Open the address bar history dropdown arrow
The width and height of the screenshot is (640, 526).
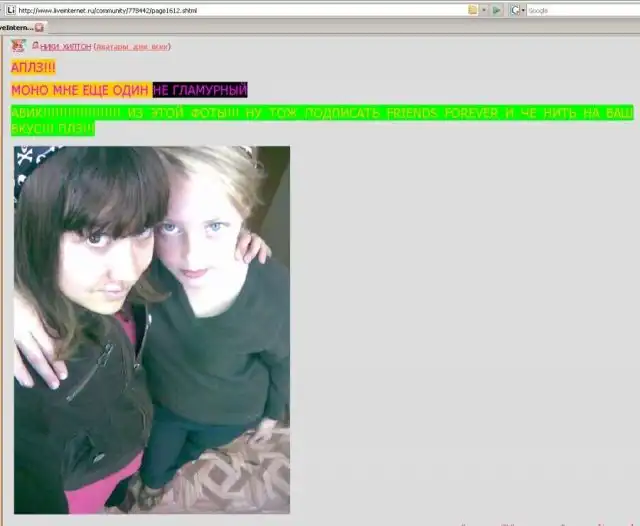point(484,9)
